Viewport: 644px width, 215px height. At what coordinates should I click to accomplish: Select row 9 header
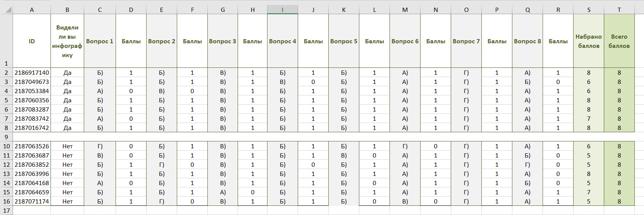coord(6,137)
